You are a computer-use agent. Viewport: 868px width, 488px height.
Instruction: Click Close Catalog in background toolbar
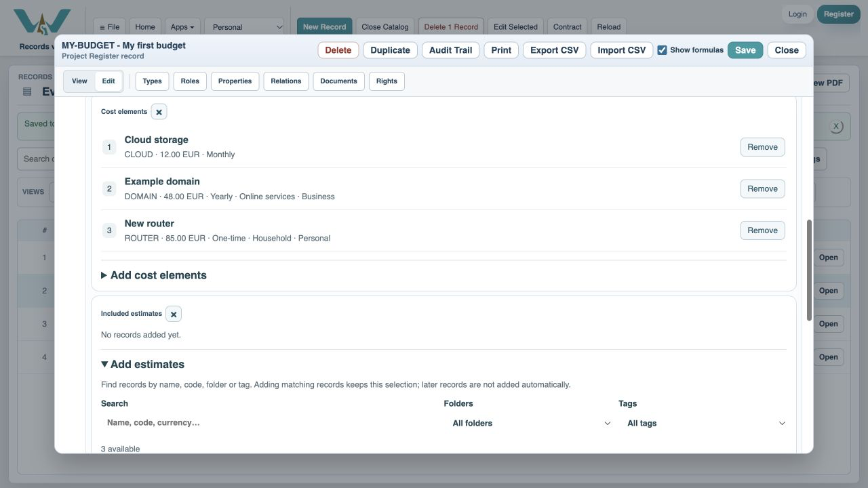385,27
